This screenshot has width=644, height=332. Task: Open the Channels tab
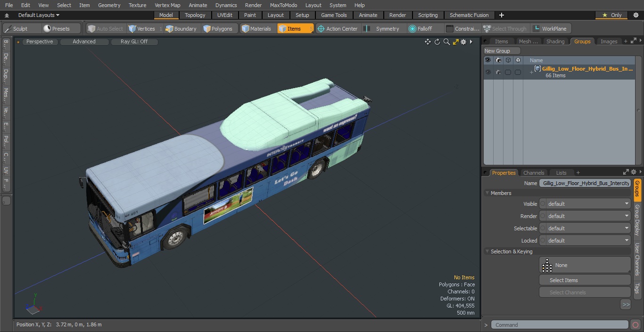coord(534,173)
